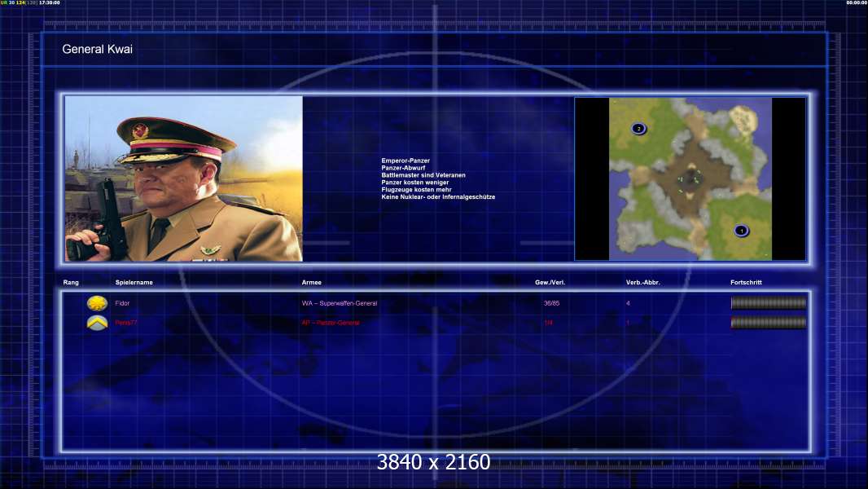Click WA – Superwaffen-General army entry
The height and width of the screenshot is (489, 868).
340,303
